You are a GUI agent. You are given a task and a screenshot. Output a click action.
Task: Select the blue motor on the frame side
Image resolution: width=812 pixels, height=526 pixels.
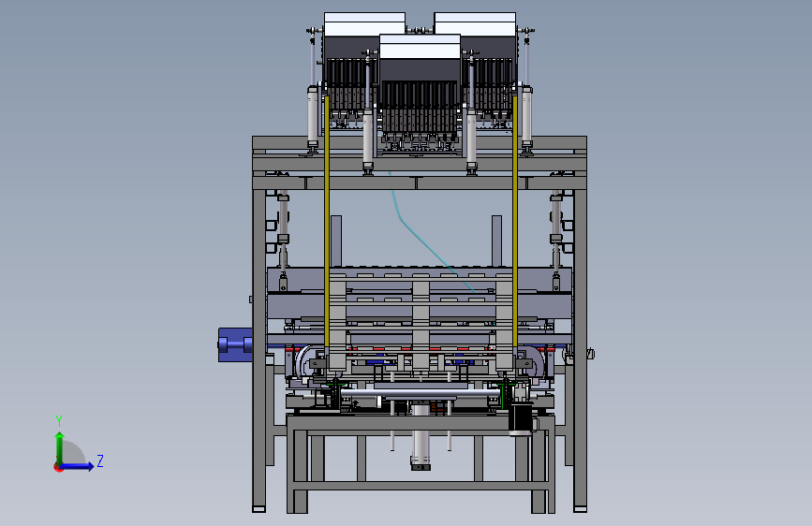pyautogui.click(x=235, y=344)
